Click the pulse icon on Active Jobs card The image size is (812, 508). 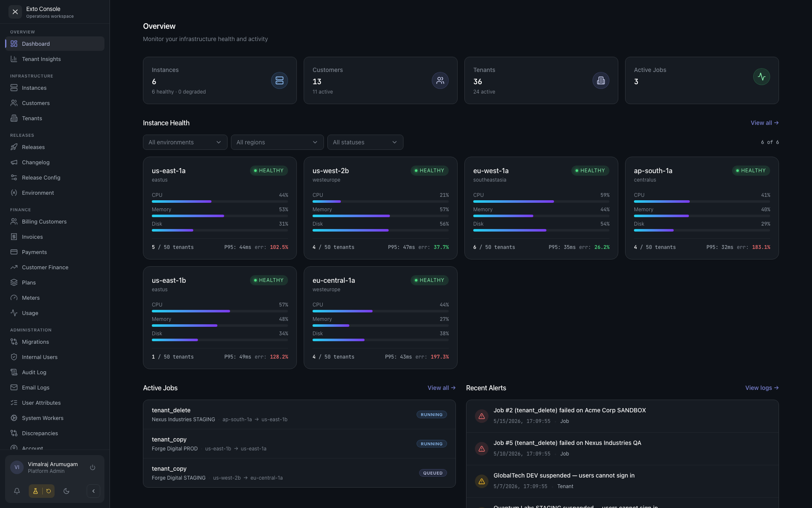(762, 77)
